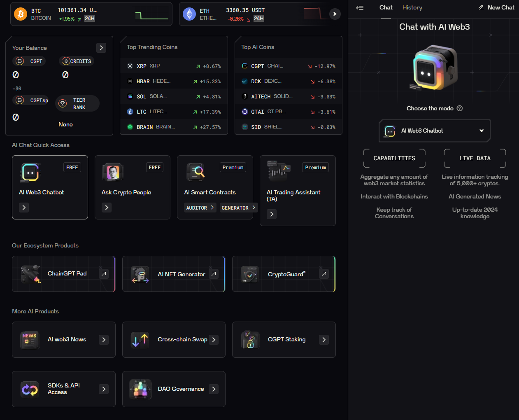Open CGPT Staking arrow
Screen dimensions: 519x420
[324, 340]
